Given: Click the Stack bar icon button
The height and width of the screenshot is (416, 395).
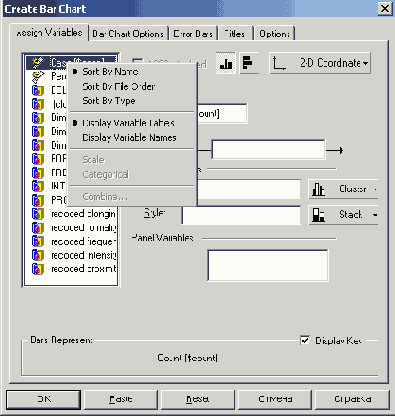Looking at the screenshot, I should (318, 215).
